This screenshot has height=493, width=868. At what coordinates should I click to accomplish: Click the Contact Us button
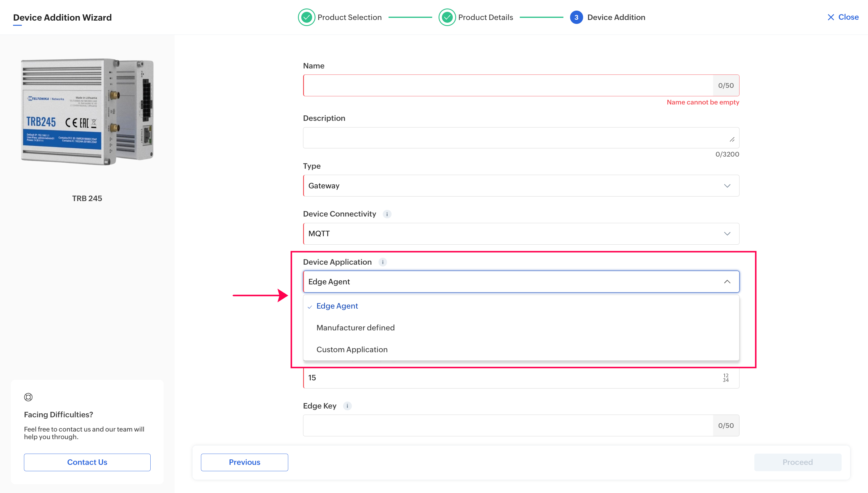[x=87, y=462]
